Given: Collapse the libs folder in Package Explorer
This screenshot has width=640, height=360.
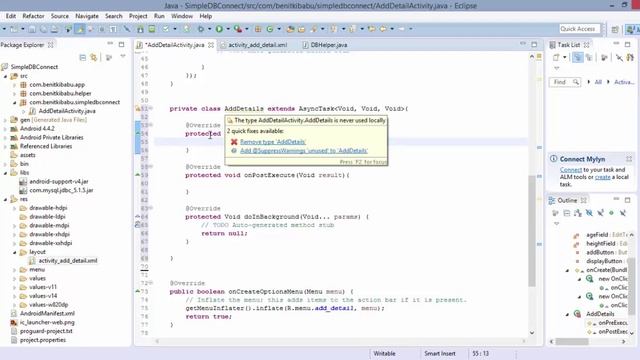Looking at the screenshot, I should point(5,173).
